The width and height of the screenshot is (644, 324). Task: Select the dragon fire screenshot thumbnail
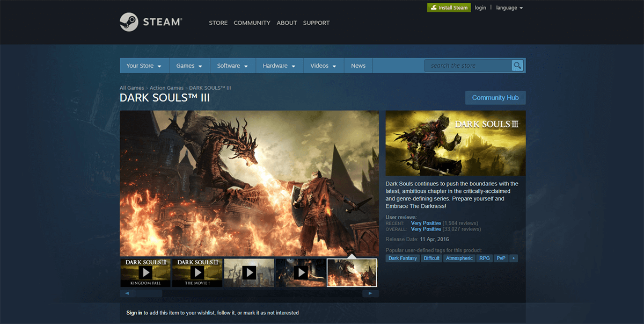352,273
